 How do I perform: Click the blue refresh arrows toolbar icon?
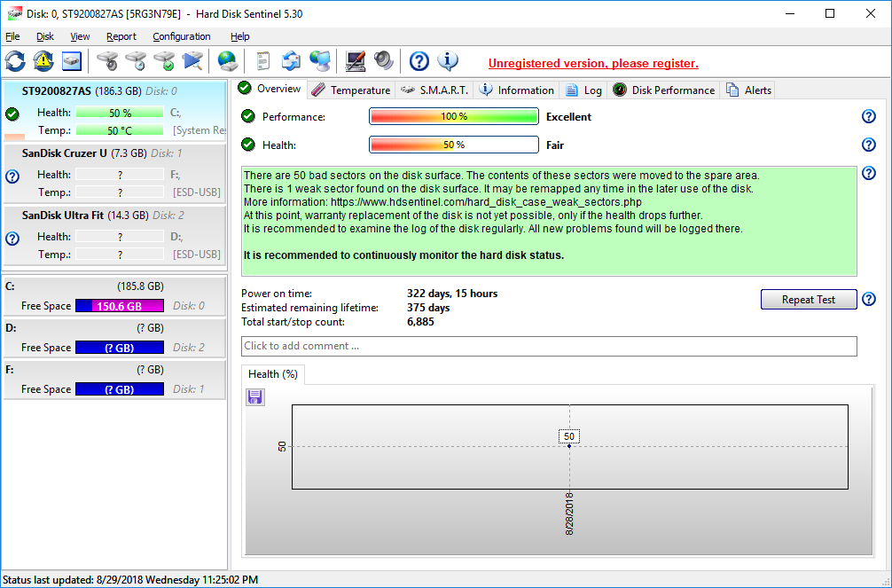(x=15, y=61)
